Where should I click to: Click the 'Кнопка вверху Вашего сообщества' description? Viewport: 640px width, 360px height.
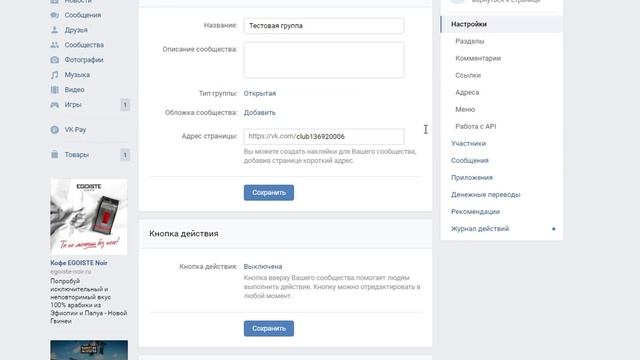332,287
